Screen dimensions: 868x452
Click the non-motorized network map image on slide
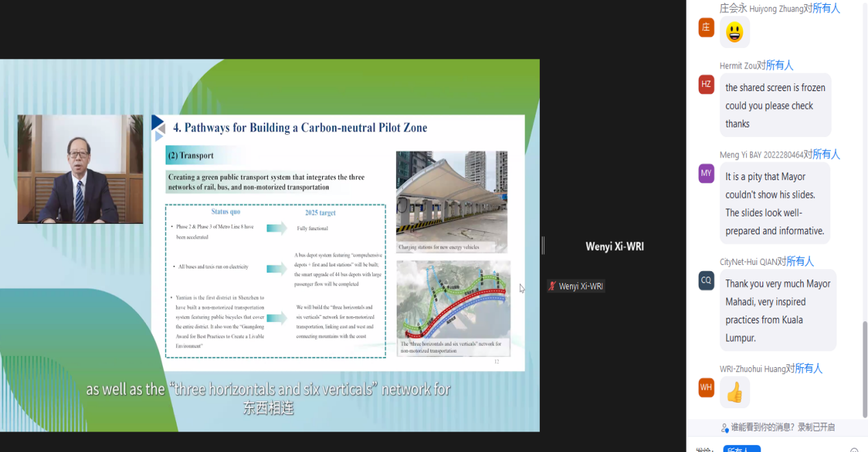pos(454,308)
